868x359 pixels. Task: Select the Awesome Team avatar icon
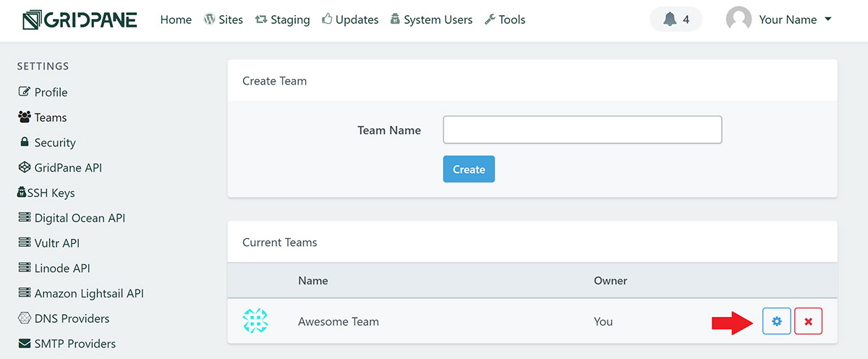[x=255, y=321]
